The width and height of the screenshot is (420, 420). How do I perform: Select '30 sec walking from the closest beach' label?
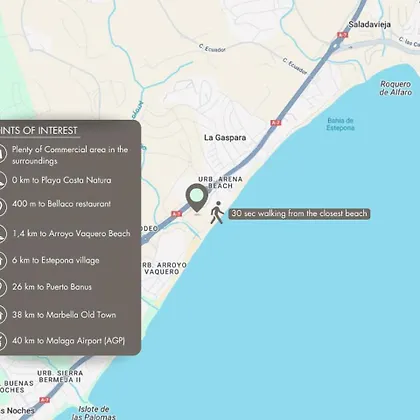[x=299, y=214]
